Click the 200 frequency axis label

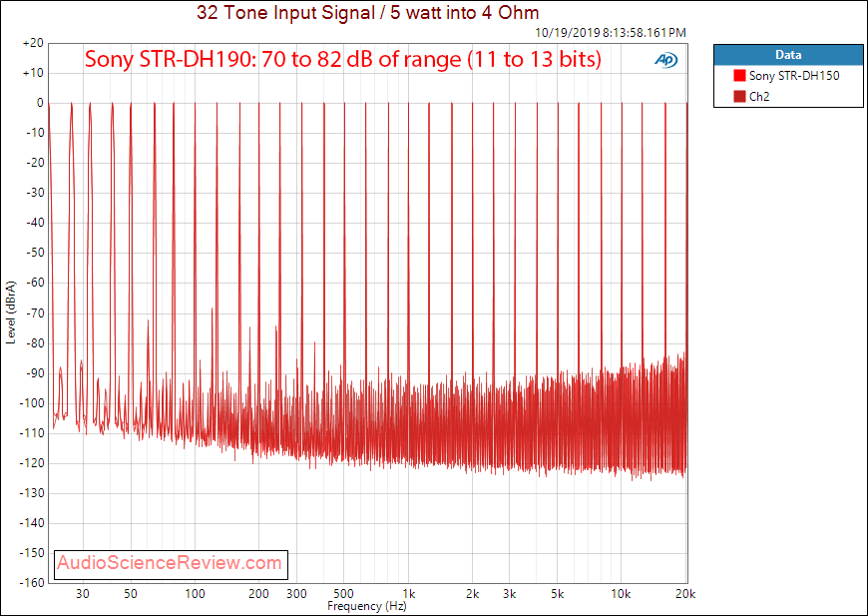point(258,594)
